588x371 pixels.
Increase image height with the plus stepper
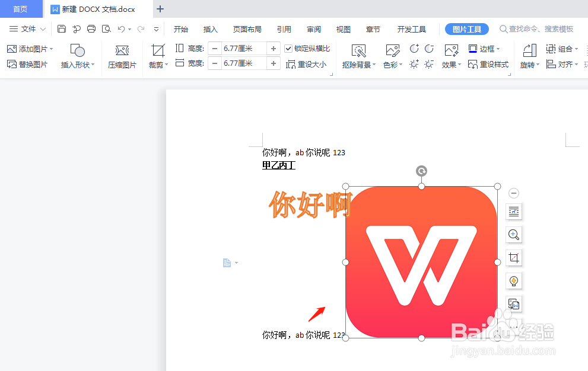click(273, 49)
